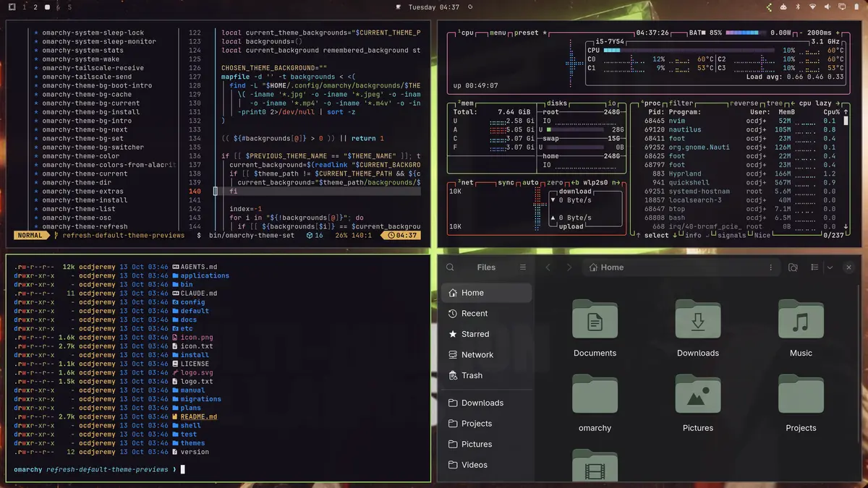This screenshot has width=868, height=488.
Task: Toggle tree view in btop proc panel
Action: [x=775, y=103]
